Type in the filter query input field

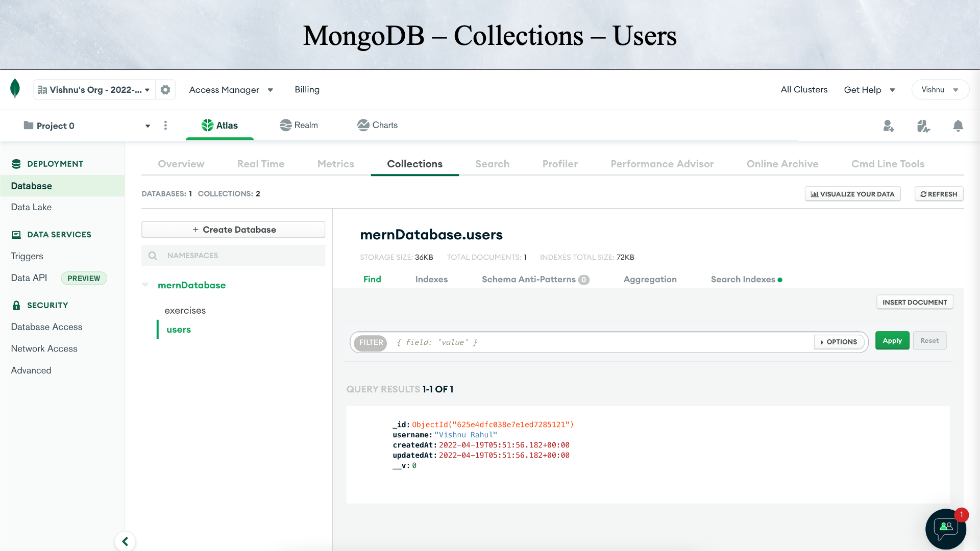[561, 342]
